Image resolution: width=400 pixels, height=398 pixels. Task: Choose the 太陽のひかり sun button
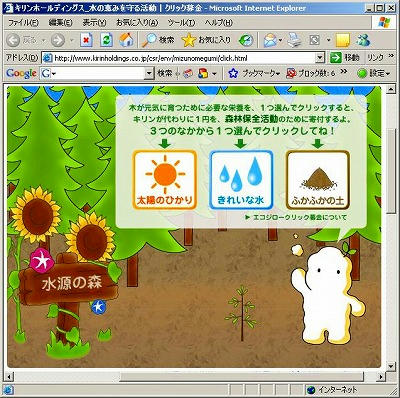[165, 180]
